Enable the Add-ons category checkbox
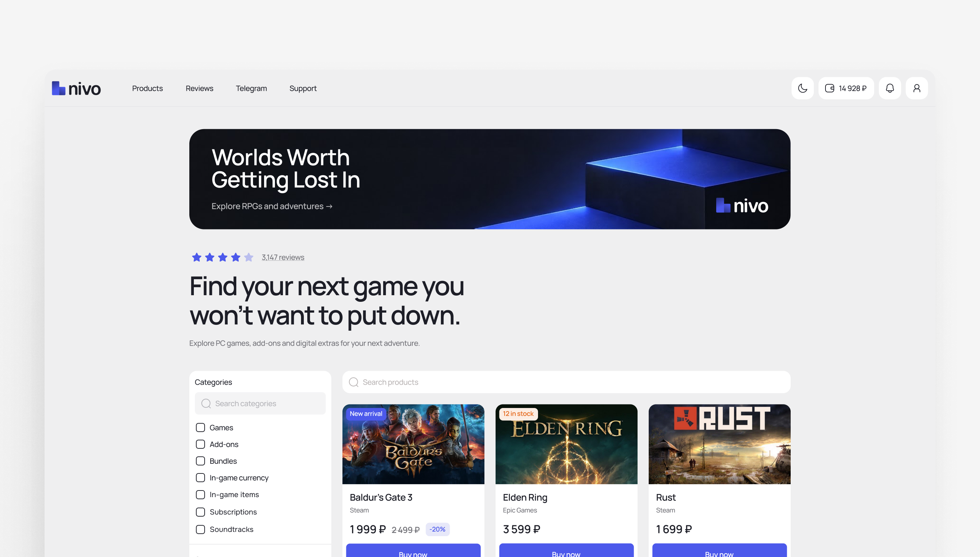The height and width of the screenshot is (557, 980). click(x=200, y=445)
